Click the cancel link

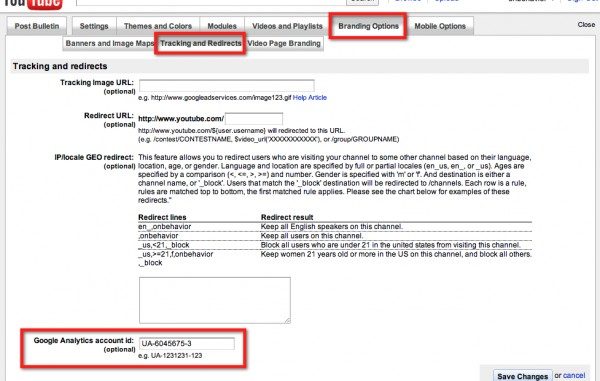coord(574,376)
